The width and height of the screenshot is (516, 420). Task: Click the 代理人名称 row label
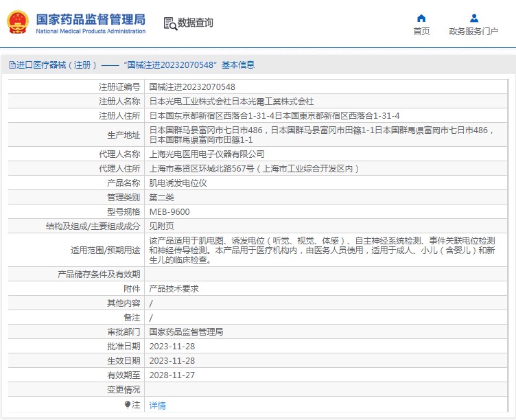pos(119,154)
